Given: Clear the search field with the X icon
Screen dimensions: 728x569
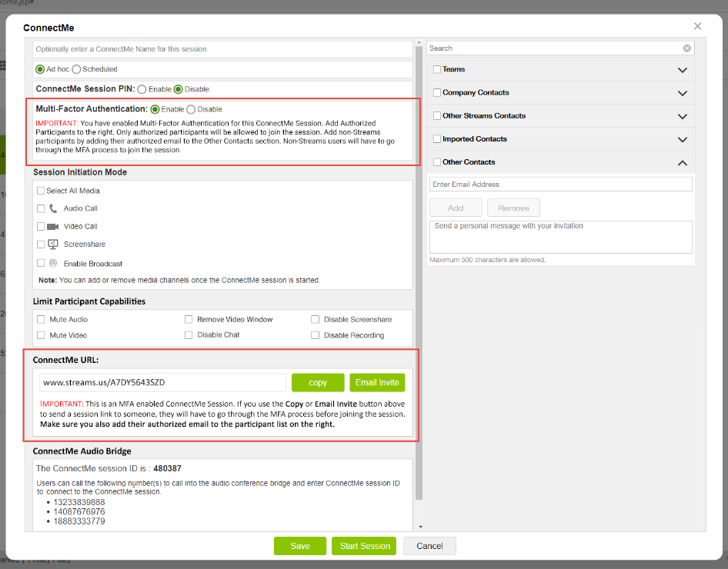Looking at the screenshot, I should 687,48.
